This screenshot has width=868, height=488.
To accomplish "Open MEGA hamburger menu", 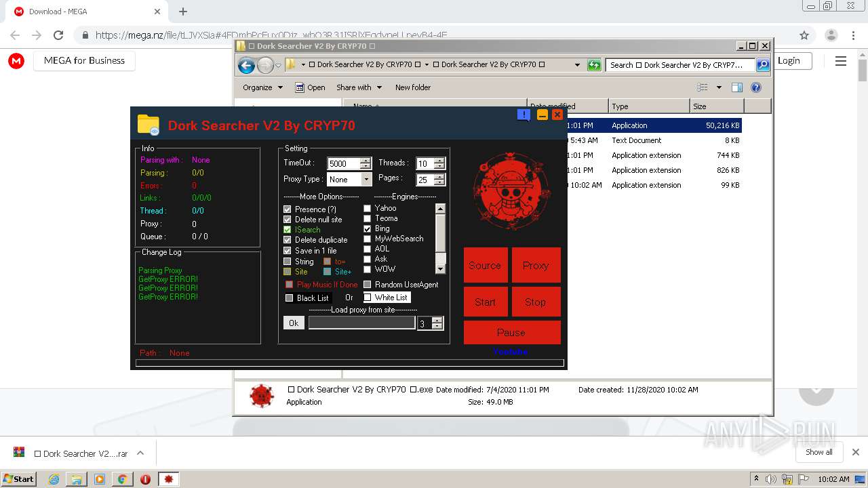I will coord(841,61).
